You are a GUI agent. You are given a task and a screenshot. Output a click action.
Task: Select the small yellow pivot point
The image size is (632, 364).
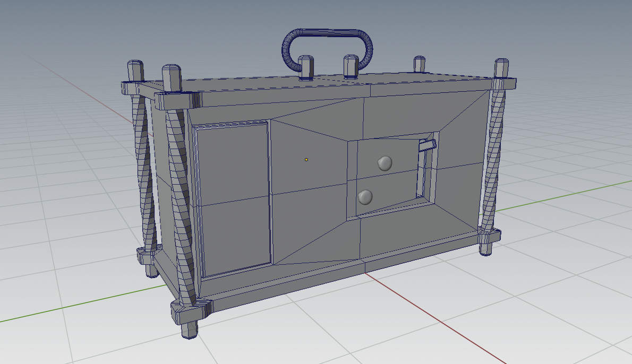[306, 159]
